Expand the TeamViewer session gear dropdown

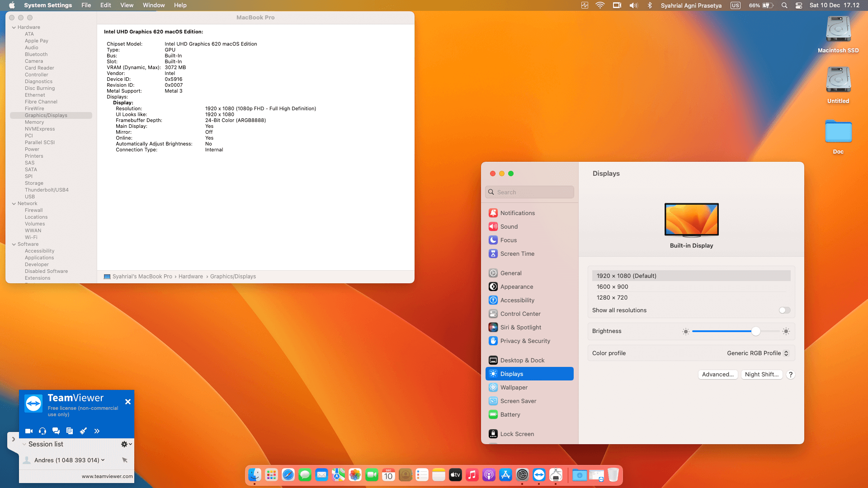coord(126,444)
